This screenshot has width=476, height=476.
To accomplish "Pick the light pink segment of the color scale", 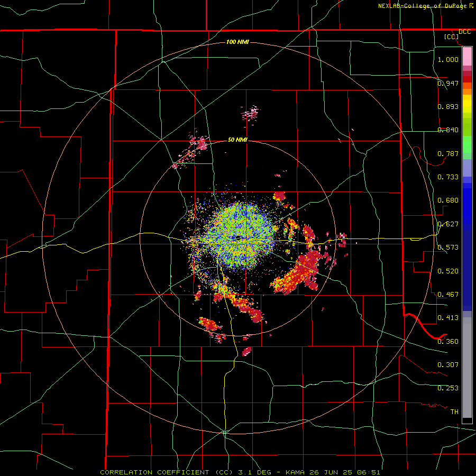I will click(467, 57).
